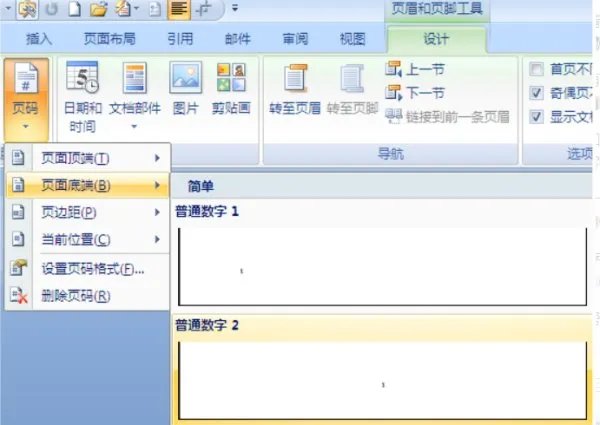The width and height of the screenshot is (600, 425).
Task: Toggle the 首页不同 checkbox
Action: click(536, 69)
